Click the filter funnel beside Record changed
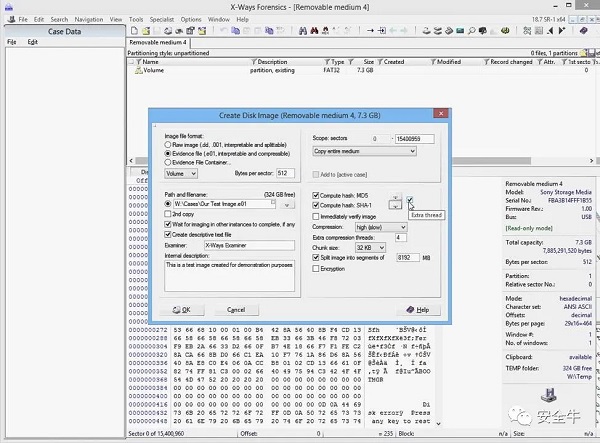The height and width of the screenshot is (443, 600). [x=486, y=62]
